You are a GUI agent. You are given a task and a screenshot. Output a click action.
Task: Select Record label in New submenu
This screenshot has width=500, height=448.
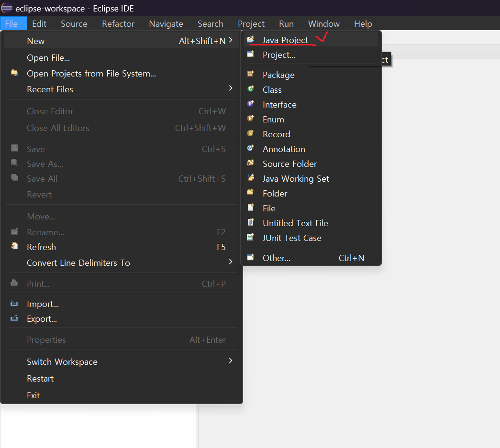(277, 134)
